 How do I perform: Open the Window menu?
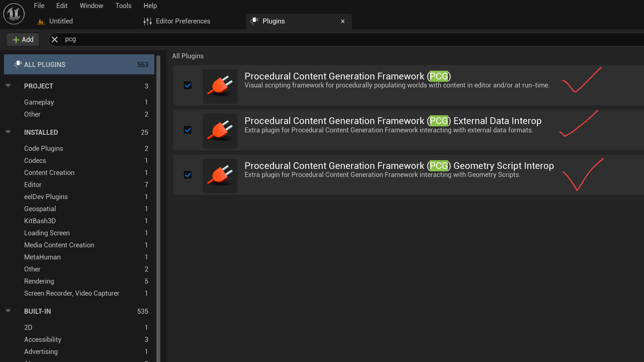(x=91, y=6)
